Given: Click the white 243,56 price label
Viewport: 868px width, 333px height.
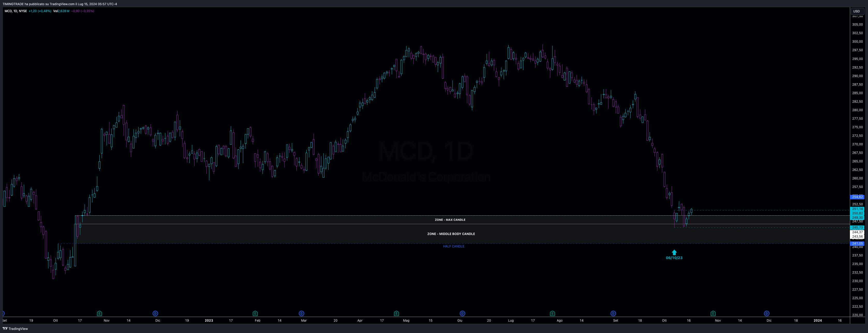Looking at the screenshot, I should (858, 237).
